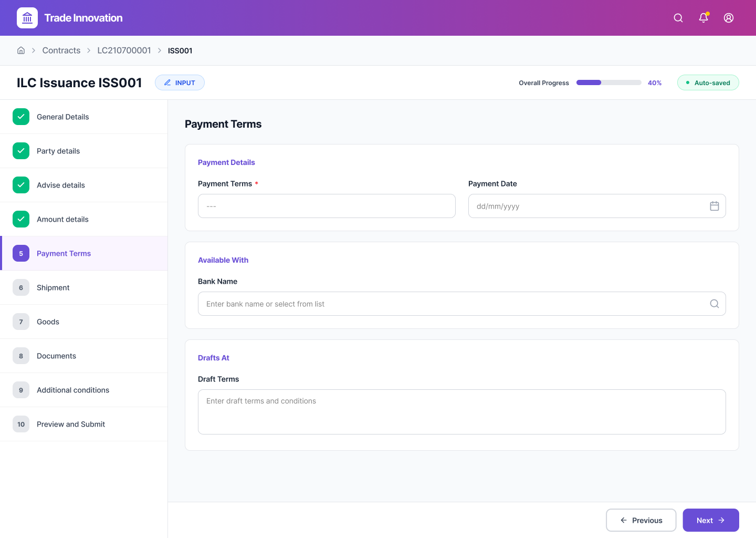Click the Next button

tap(711, 520)
